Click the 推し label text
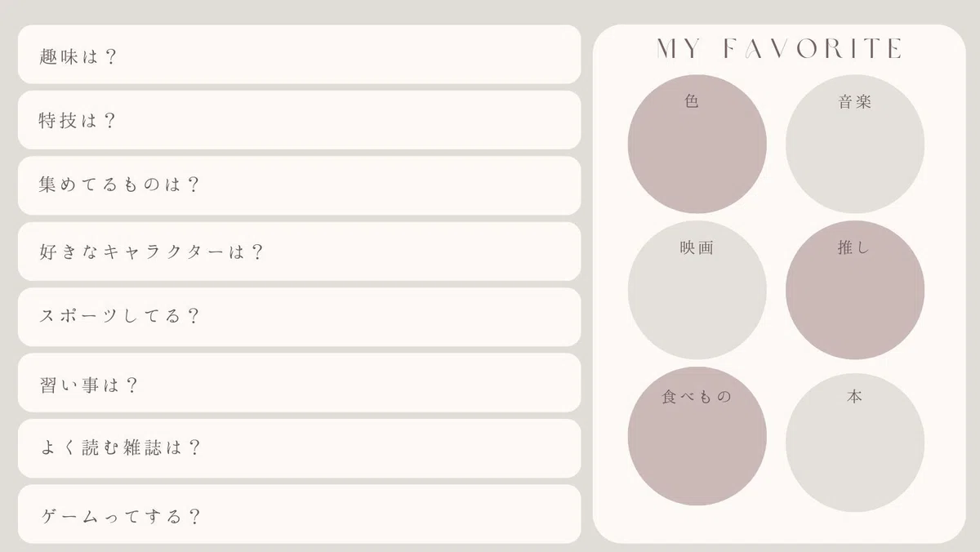 (854, 247)
